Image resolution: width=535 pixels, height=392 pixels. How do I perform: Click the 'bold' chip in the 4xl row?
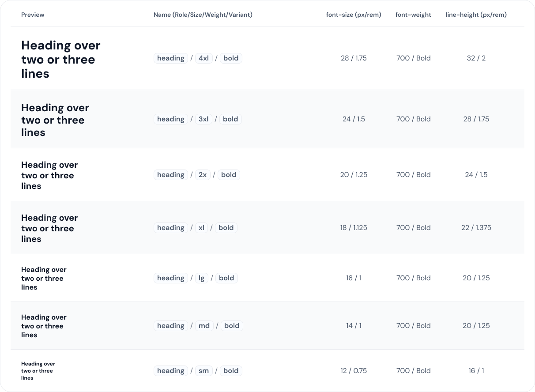(x=231, y=58)
